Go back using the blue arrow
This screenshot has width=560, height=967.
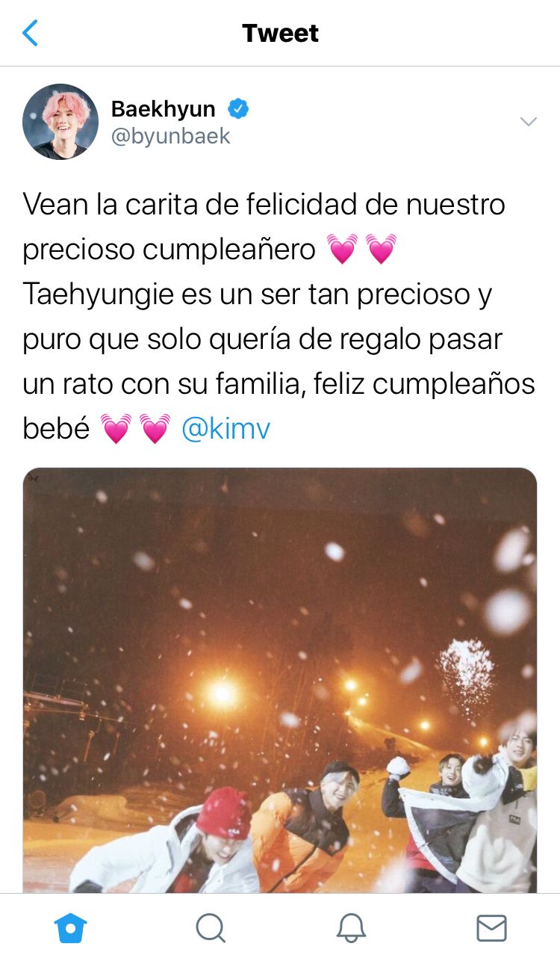point(30,33)
